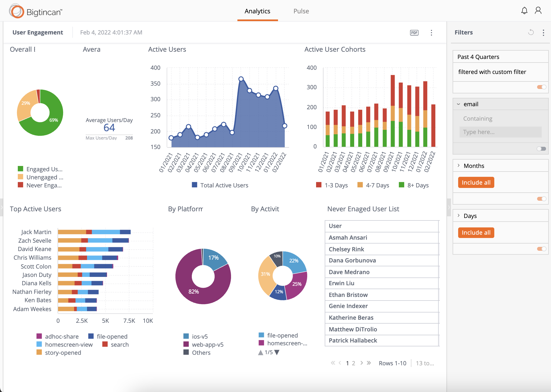Click the Bigtincan logo
Screen dimensions: 551x392
tap(36, 11)
